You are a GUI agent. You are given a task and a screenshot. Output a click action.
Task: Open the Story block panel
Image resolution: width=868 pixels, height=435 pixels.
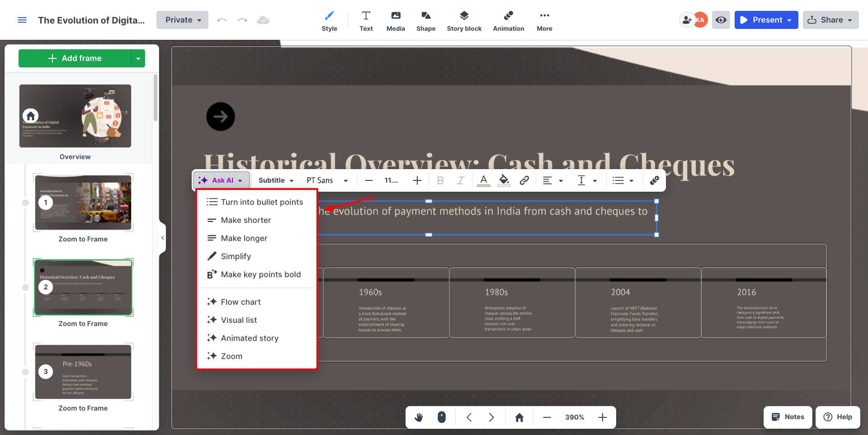coord(464,21)
